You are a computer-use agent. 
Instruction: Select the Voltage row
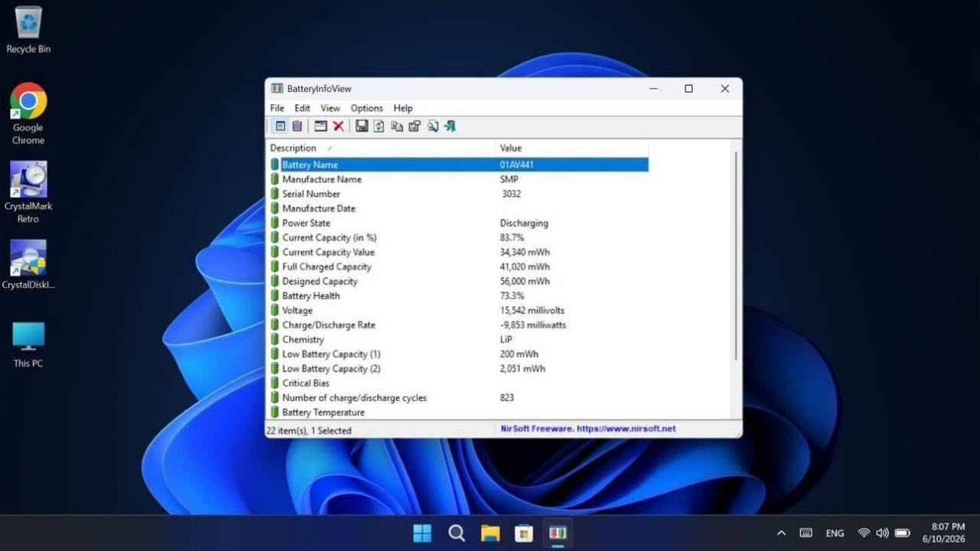coord(459,310)
